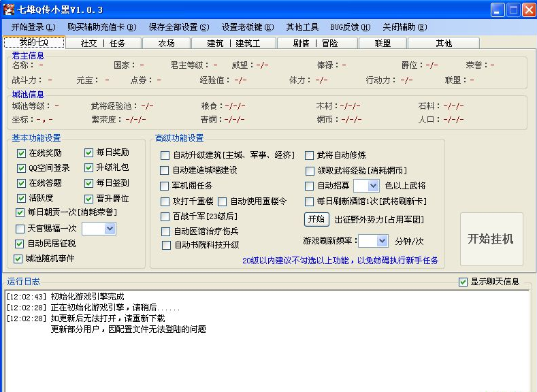This screenshot has width=537, height=392.
Task: Enable 军机阁任务 checkbox
Action: [x=165, y=186]
